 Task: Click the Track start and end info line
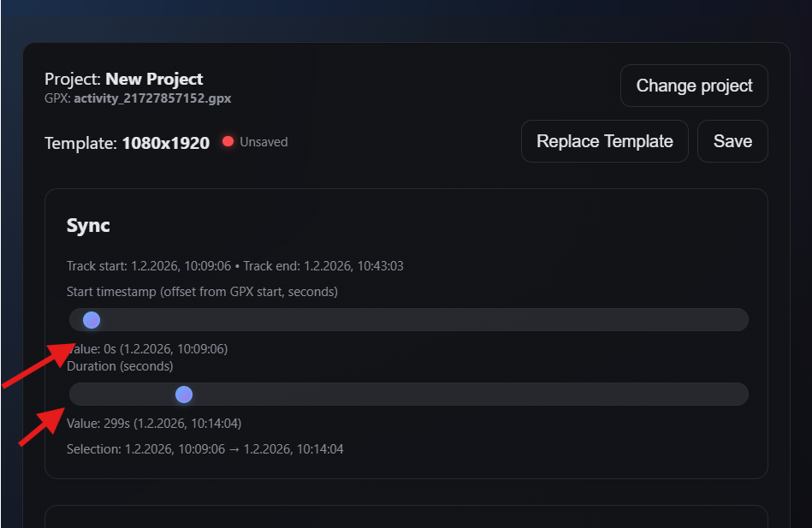pyautogui.click(x=235, y=266)
